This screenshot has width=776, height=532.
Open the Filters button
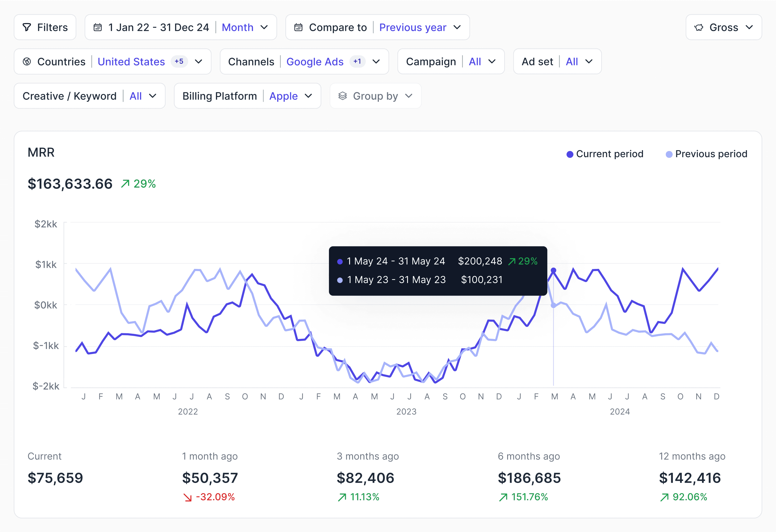(x=45, y=27)
